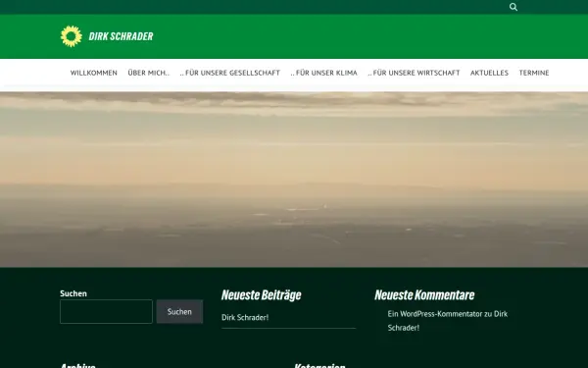Image resolution: width=588 pixels, height=368 pixels.
Task: Open ..Für unser Klima page
Action: pos(324,73)
